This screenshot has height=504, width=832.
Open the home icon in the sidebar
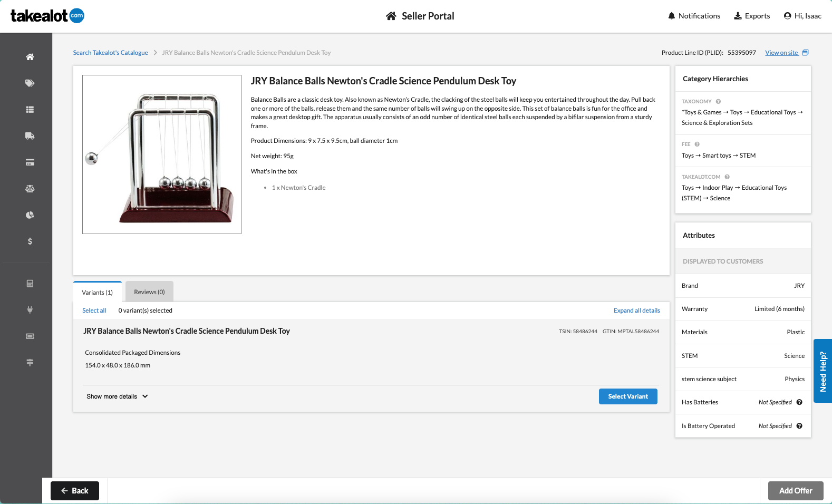(x=30, y=57)
